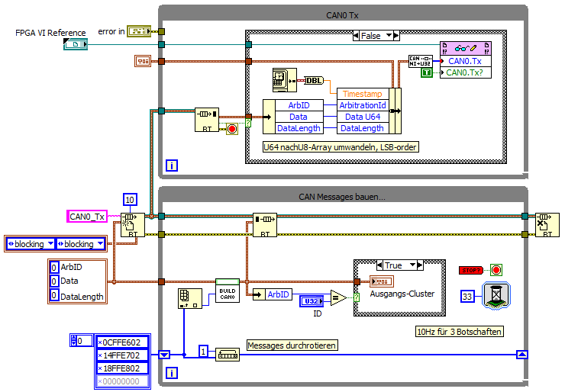Viewport: 565px width, 392px height.
Task: Click the FPGA VI Reference terminal
Action: coord(76,44)
